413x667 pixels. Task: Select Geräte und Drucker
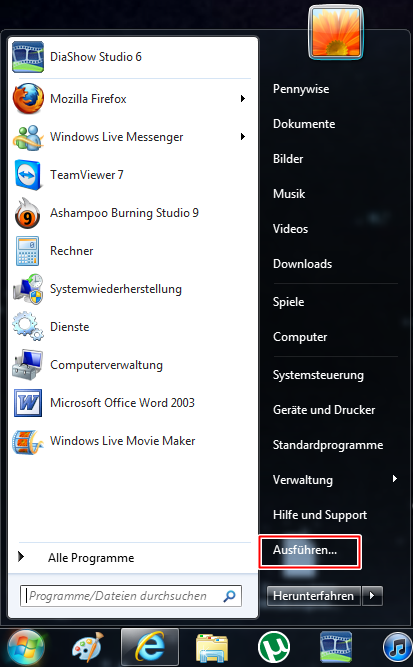point(324,410)
